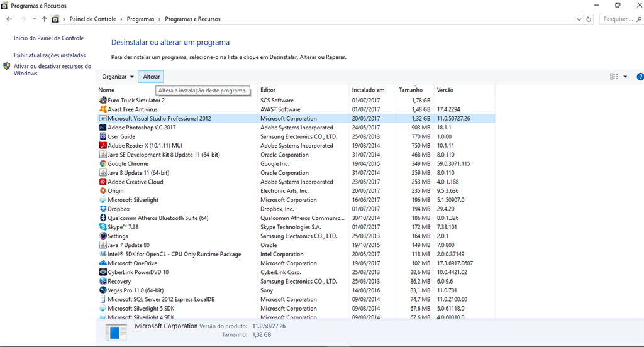Screen dimensions: 644x347
Task: Open the Organizar dropdown menu
Action: coord(118,77)
